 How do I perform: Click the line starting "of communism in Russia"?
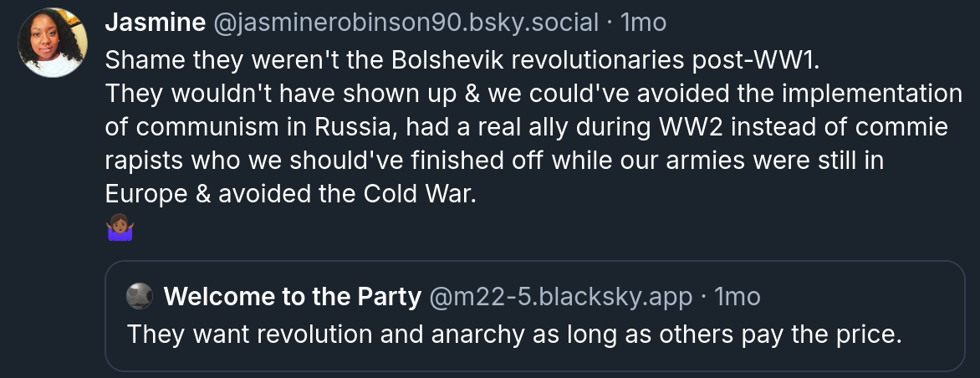527,127
